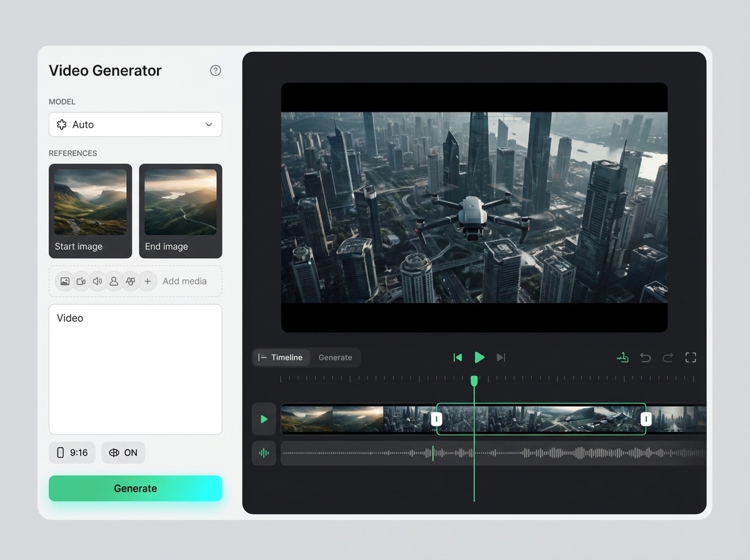Enter fullscreen preview mode
This screenshot has width=750, height=560.
coord(691,357)
